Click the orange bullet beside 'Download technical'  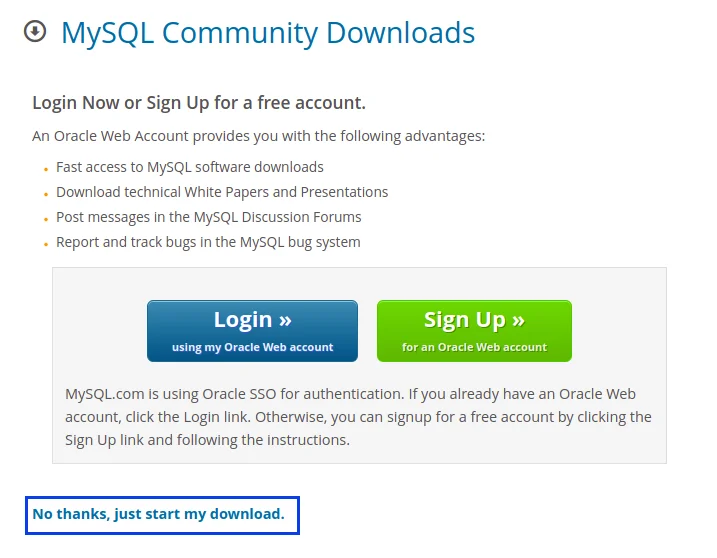click(46, 194)
